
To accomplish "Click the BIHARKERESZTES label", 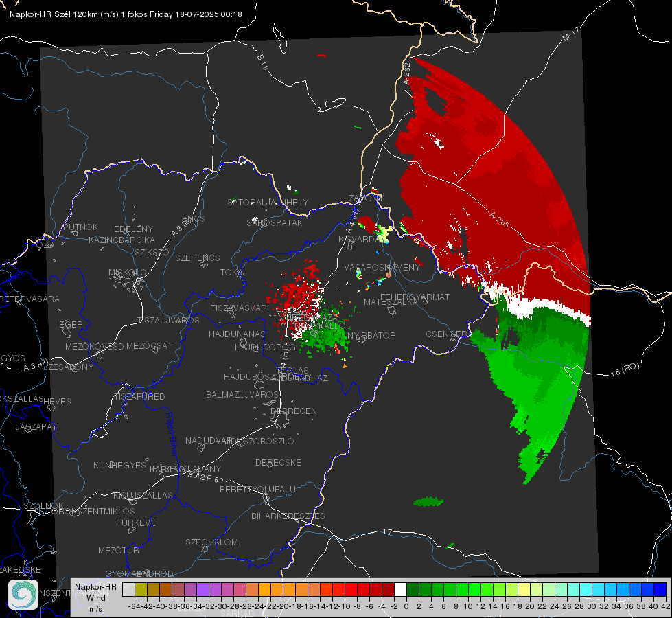I will pyautogui.click(x=288, y=516).
